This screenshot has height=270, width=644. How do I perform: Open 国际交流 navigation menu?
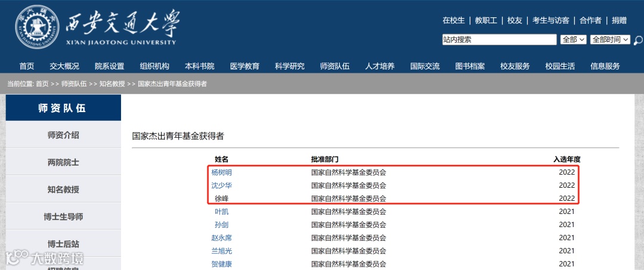point(425,66)
